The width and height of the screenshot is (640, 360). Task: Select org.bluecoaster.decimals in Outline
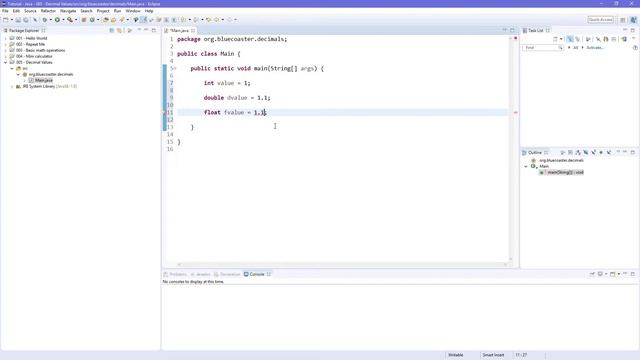(561, 160)
